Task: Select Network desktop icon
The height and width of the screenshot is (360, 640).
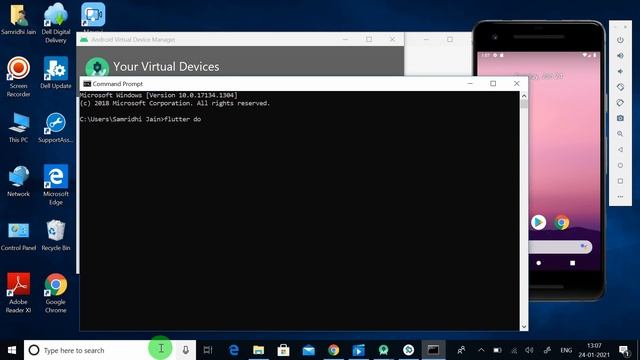Action: 18,181
